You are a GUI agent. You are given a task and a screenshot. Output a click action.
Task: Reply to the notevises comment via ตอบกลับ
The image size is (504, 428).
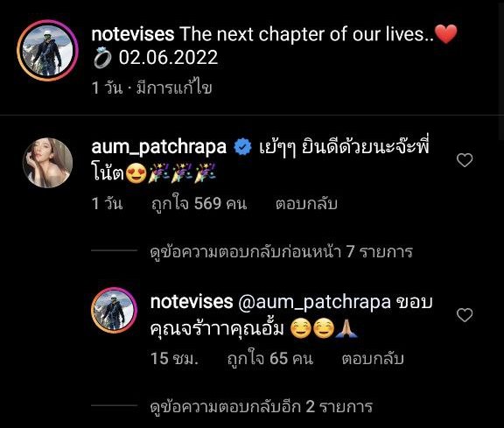click(373, 358)
